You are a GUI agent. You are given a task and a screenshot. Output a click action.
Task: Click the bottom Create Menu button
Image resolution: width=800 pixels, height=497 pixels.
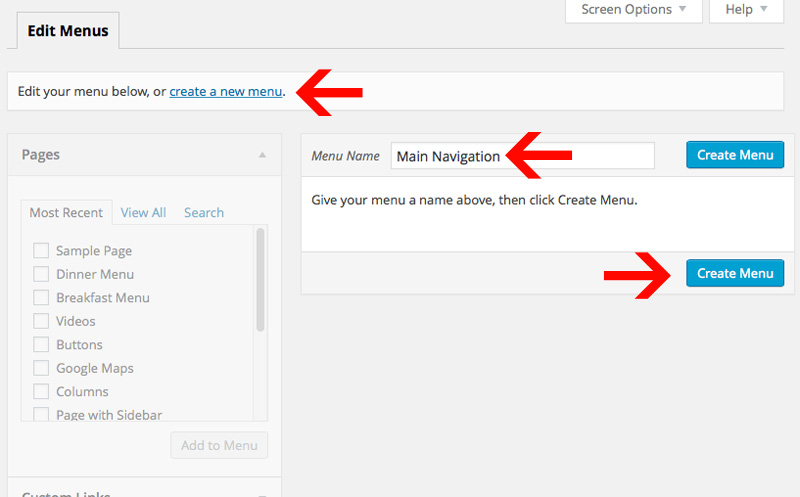735,273
